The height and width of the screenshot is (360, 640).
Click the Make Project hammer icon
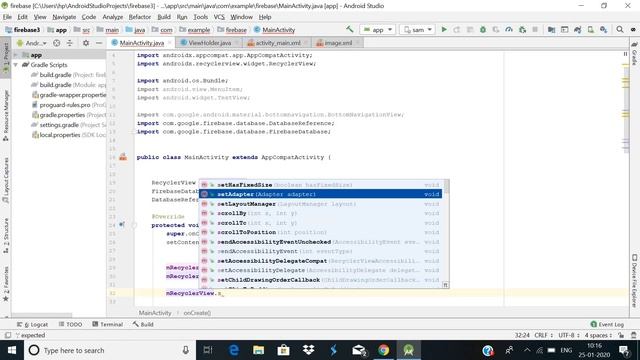point(349,29)
